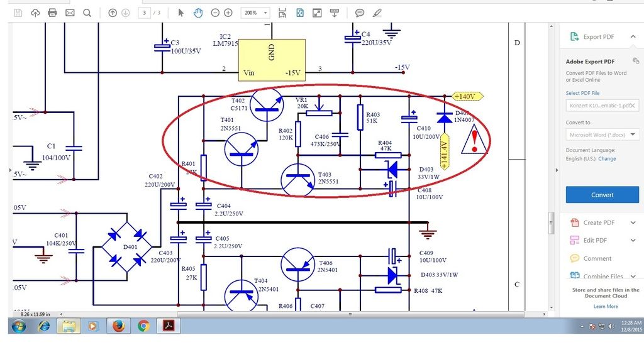The image size is (644, 362).
Task: Collapse right tools pane arrow
Action: coord(557,170)
